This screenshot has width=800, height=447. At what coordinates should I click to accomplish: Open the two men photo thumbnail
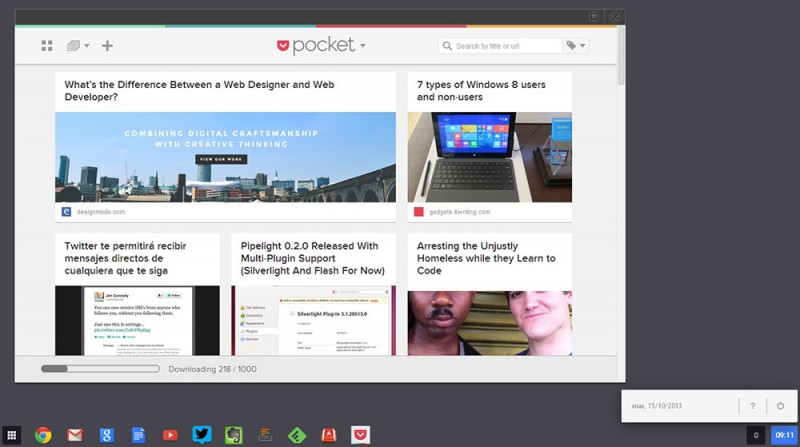490,323
